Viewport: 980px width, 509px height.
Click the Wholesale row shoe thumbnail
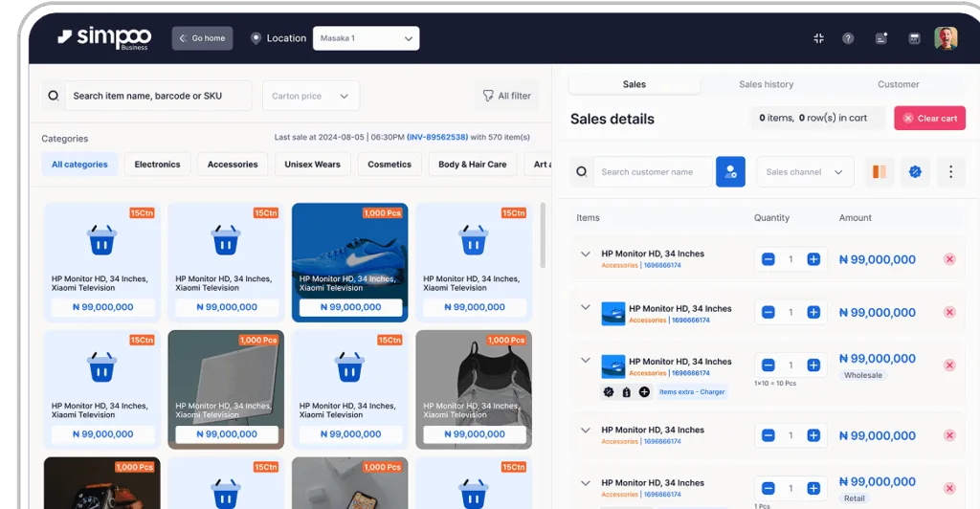point(613,366)
